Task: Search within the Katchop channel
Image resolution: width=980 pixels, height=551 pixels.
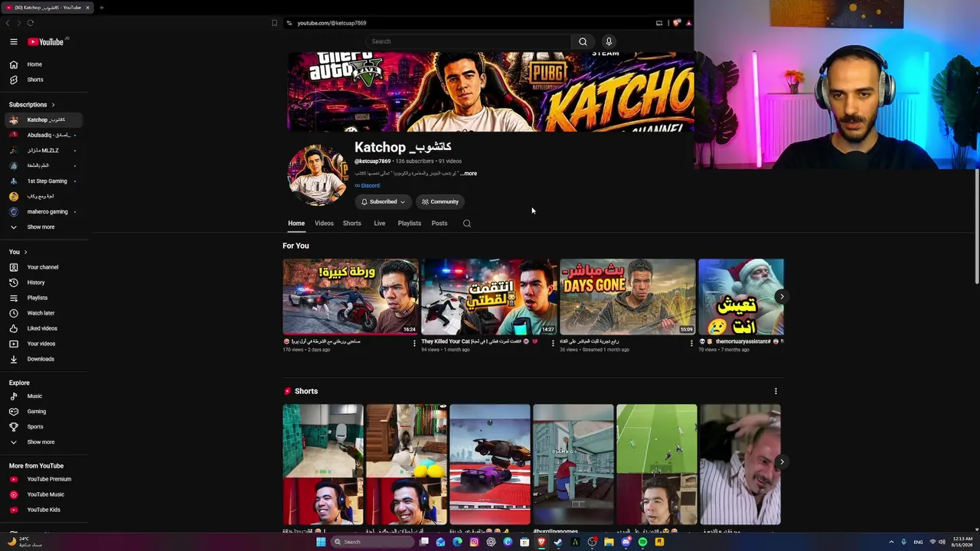Action: click(x=467, y=223)
